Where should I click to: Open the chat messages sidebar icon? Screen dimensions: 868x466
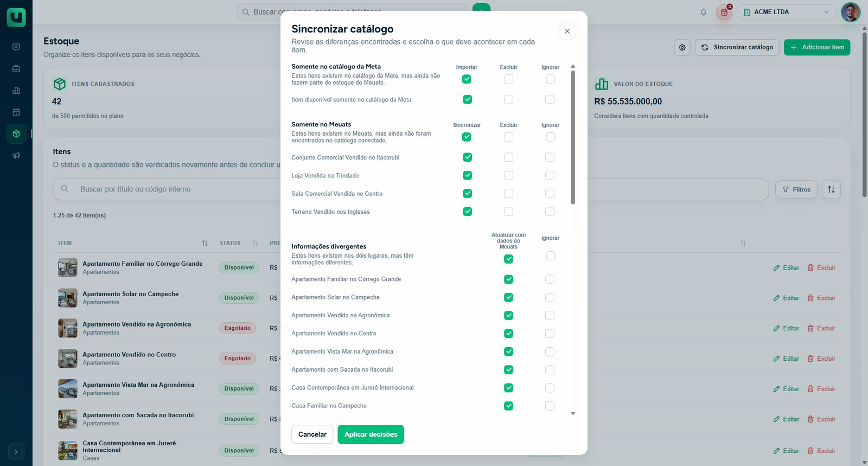coord(16,47)
